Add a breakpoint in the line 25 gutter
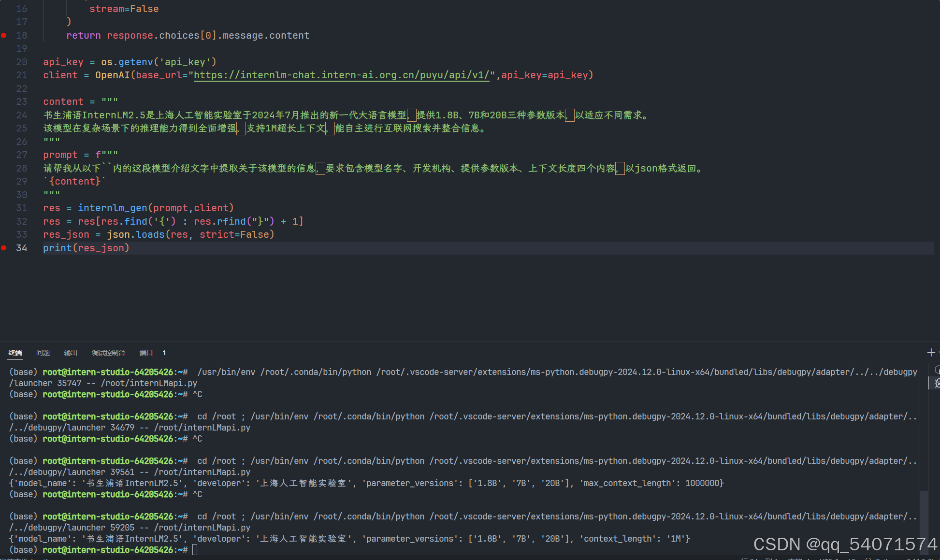The image size is (940, 560). [x=4, y=128]
